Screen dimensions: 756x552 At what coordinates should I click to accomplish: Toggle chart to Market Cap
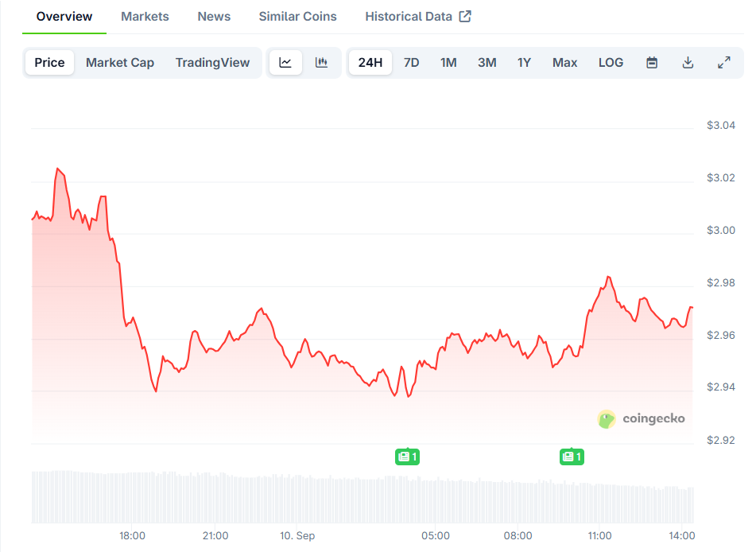(x=120, y=63)
